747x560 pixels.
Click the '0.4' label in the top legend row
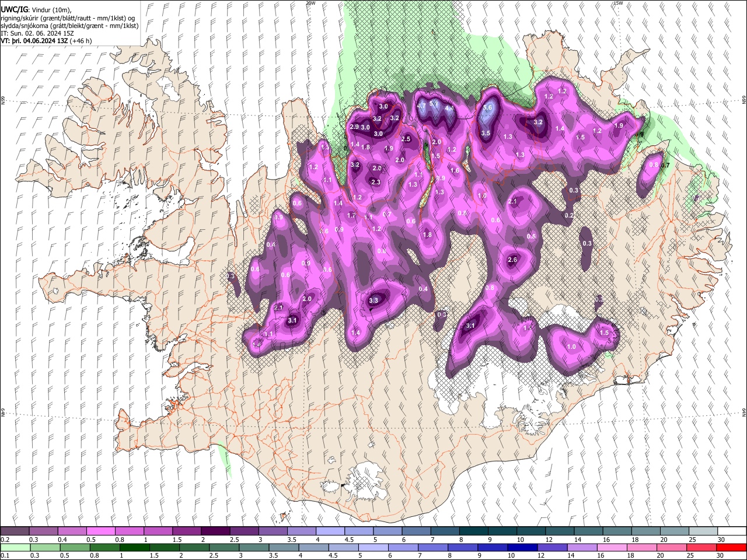tap(62, 540)
